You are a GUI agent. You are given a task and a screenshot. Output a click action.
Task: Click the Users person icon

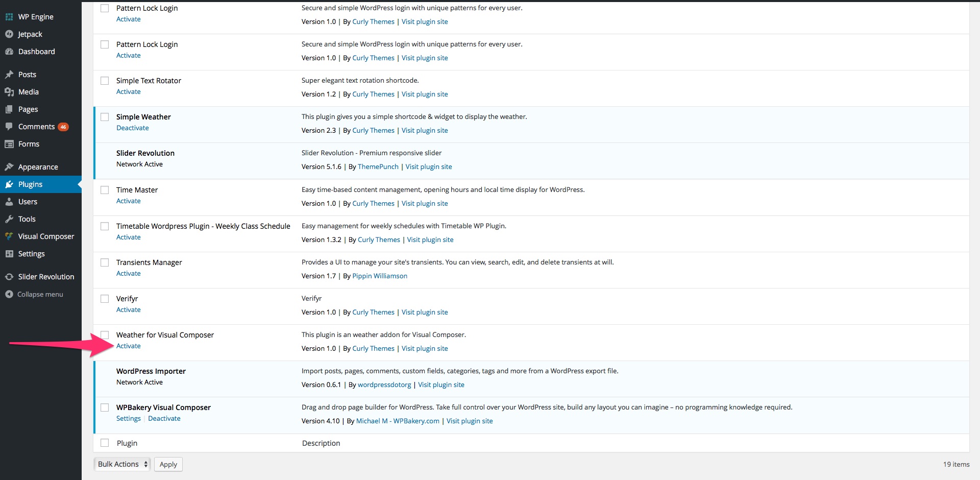[9, 202]
